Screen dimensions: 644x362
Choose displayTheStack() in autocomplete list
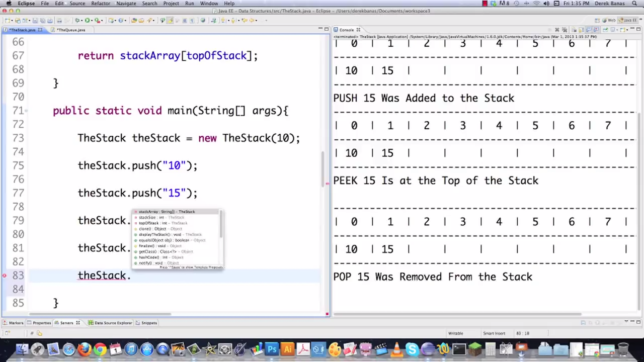point(176,234)
